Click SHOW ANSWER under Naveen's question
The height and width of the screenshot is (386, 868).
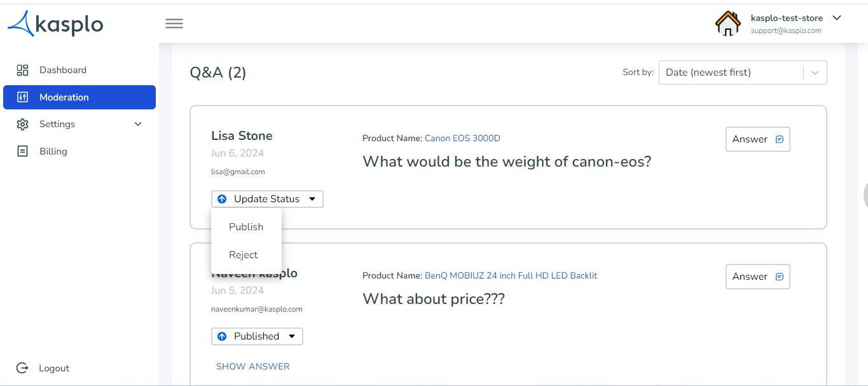coord(253,366)
